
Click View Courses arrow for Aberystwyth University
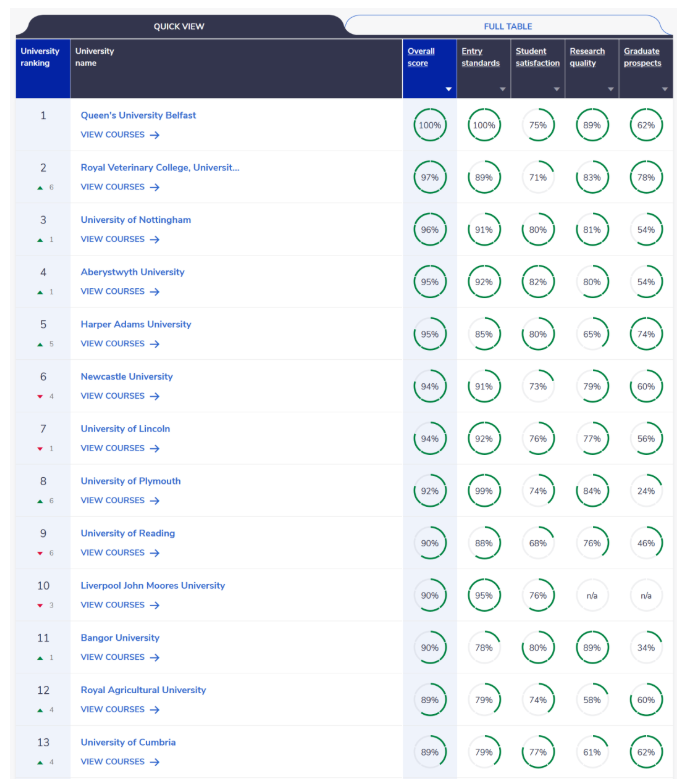tap(155, 292)
